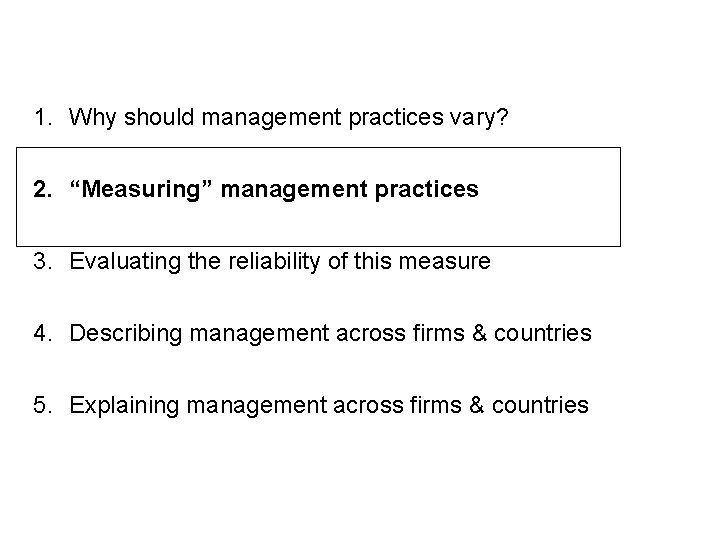Click the word 'Describing' in item four
This screenshot has height=540, width=720.
coord(126,333)
